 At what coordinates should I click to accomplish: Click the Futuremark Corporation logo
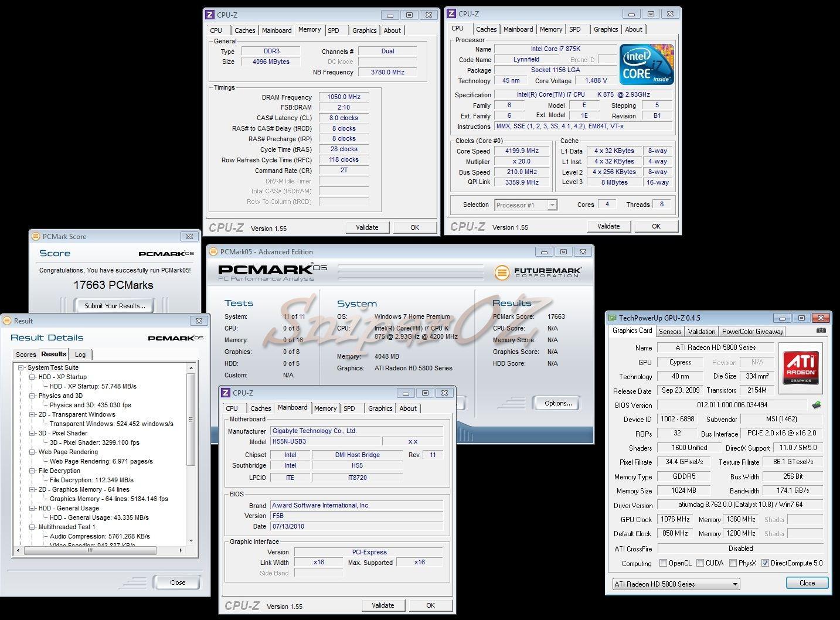[538, 272]
